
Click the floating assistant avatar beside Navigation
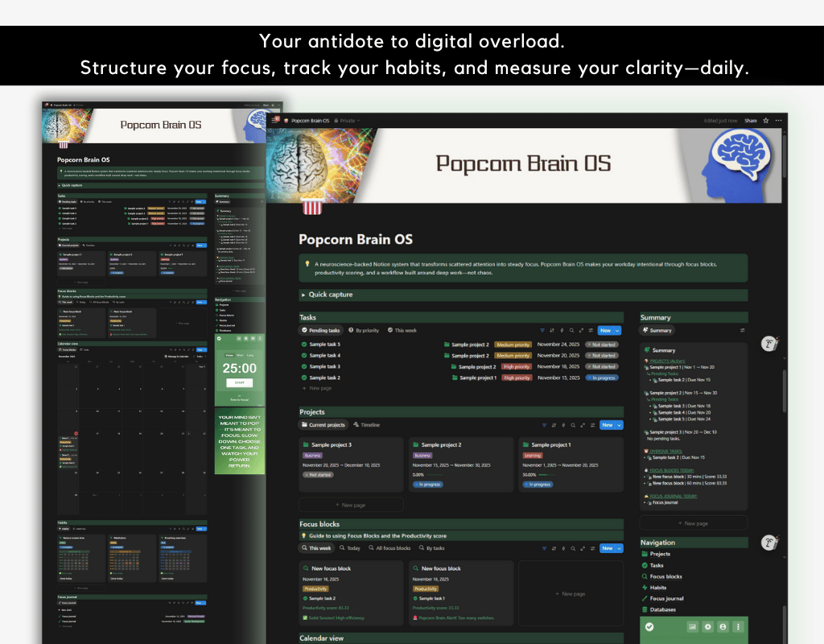769,543
